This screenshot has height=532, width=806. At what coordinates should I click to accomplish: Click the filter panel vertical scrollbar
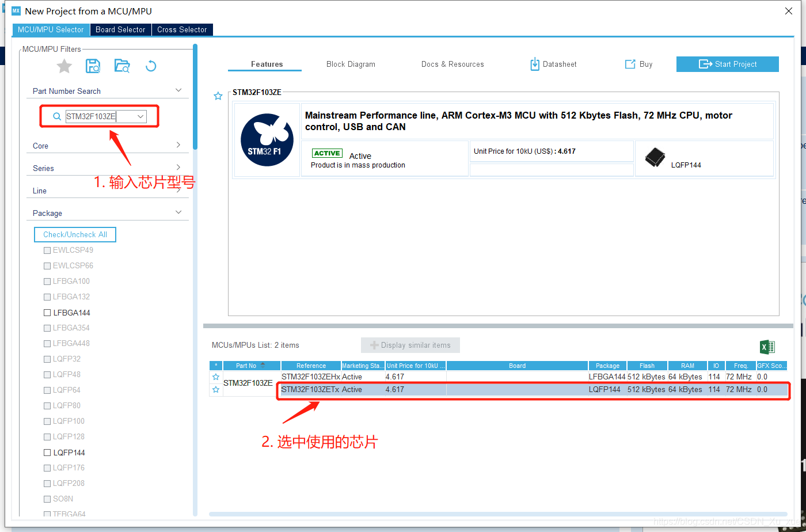point(195,98)
